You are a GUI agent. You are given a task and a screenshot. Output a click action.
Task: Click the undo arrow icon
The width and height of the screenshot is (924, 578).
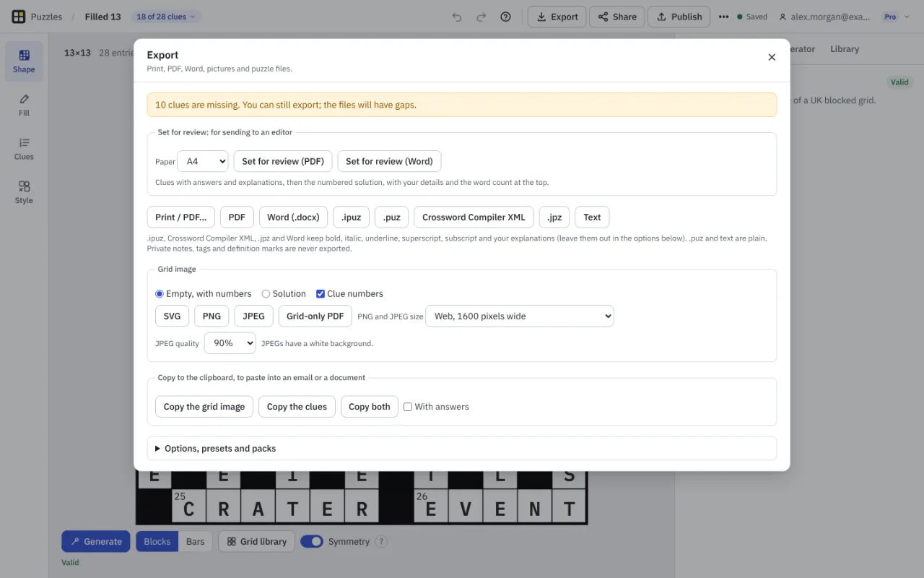pyautogui.click(x=457, y=17)
